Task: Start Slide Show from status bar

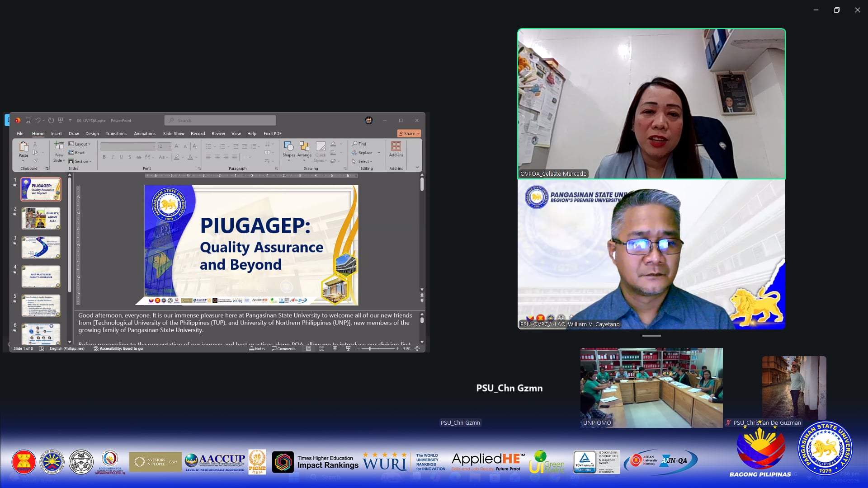Action: point(348,348)
